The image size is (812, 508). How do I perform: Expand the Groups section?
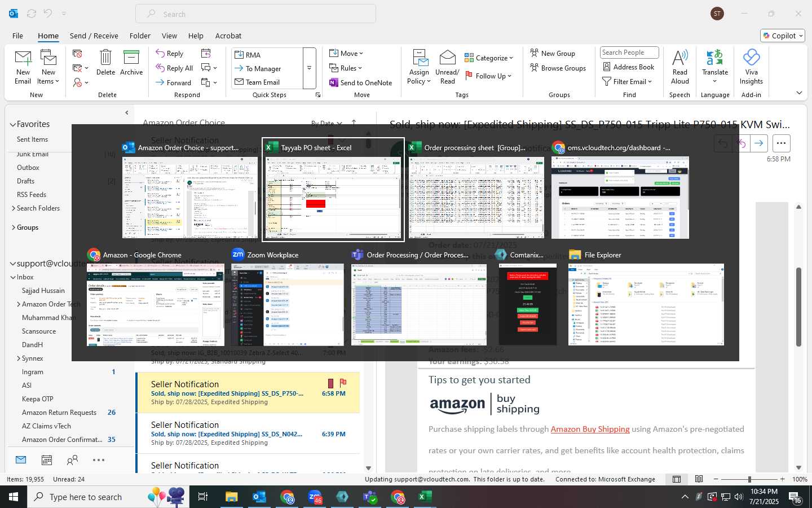14,227
